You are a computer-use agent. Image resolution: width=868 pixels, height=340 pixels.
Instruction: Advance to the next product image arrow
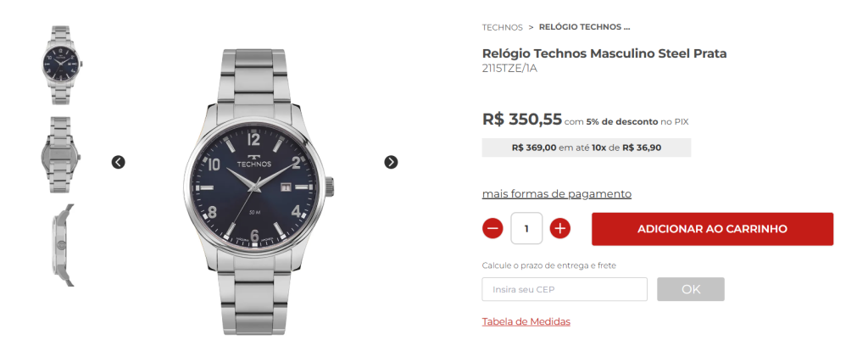click(391, 162)
